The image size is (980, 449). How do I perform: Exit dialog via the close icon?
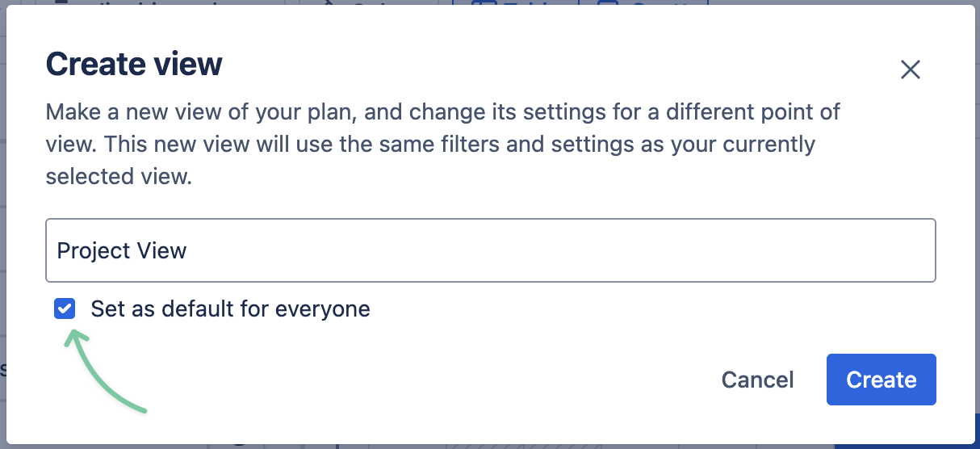click(910, 70)
